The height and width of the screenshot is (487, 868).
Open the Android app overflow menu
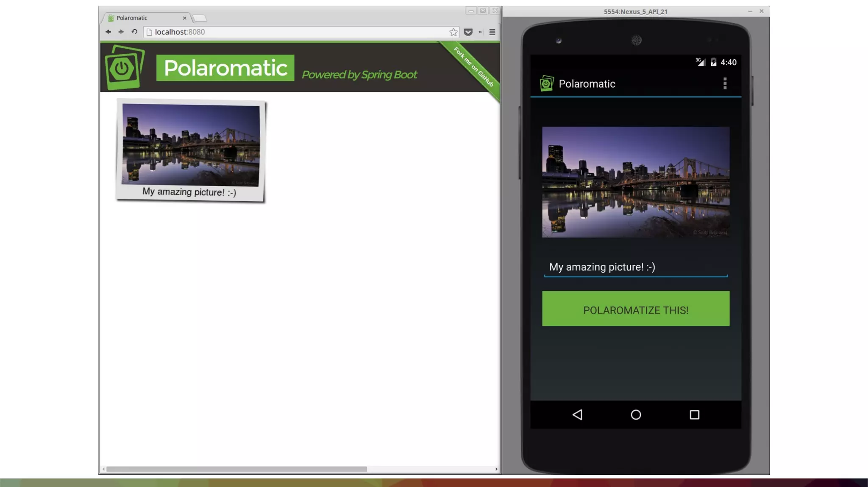725,83
